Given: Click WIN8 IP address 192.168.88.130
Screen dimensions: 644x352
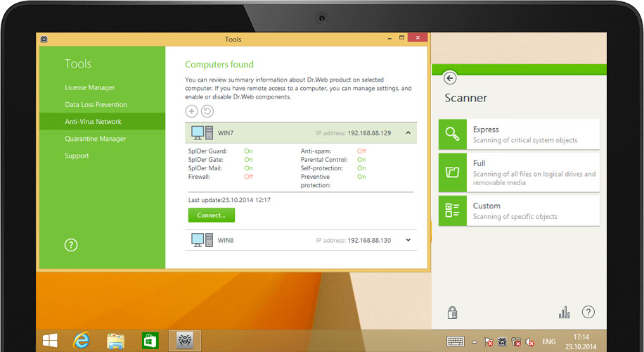Looking at the screenshot, I should (x=369, y=240).
